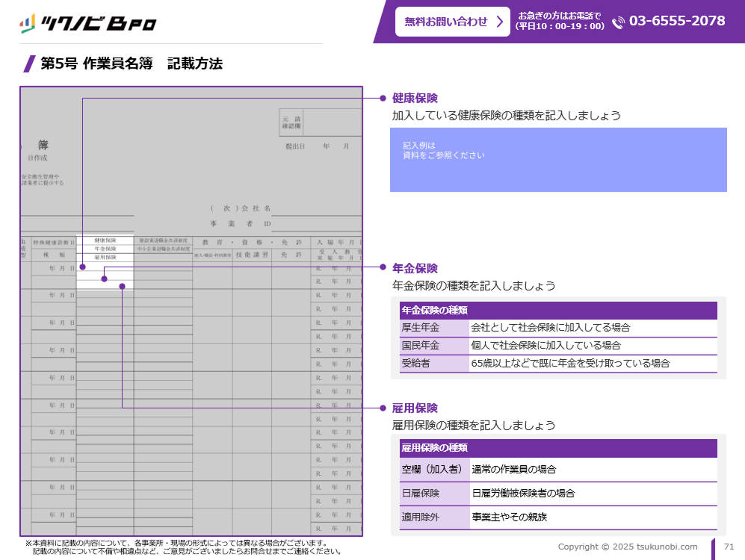Select the 日雇保険 cell

pyautogui.click(x=434, y=494)
